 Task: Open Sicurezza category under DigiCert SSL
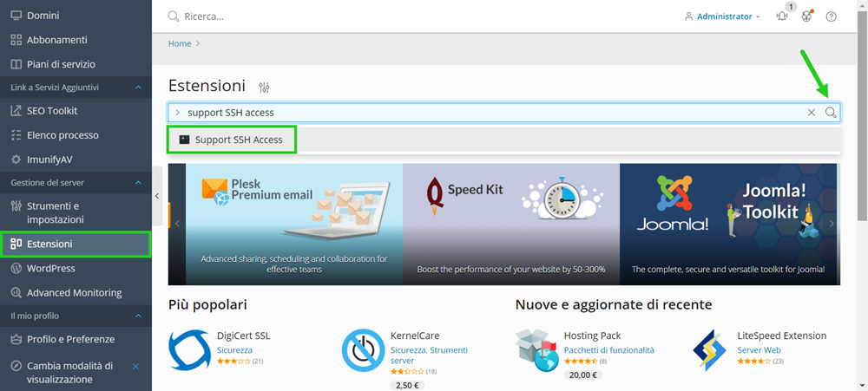[234, 350]
